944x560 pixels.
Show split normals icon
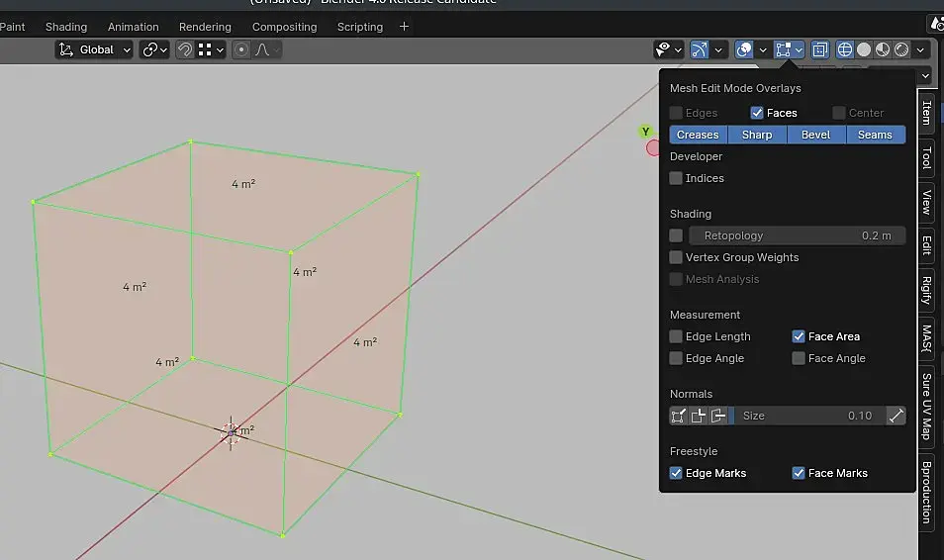pyautogui.click(x=699, y=416)
